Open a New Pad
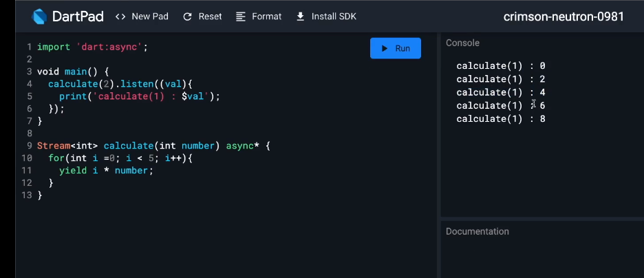 tap(142, 17)
